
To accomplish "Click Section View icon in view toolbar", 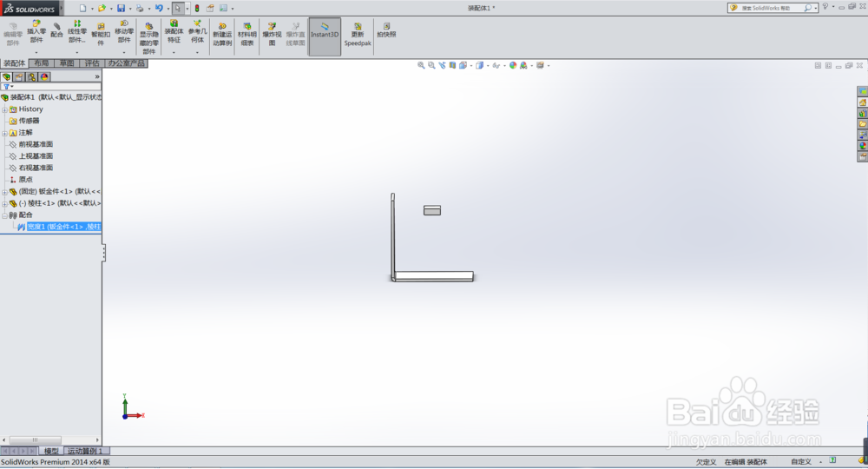I will coord(453,65).
